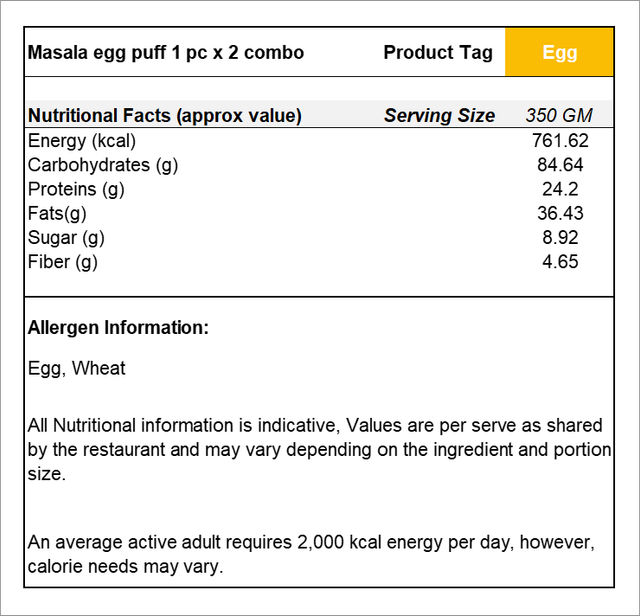Select the 761.62 energy value
The image size is (640, 616).
(560, 141)
